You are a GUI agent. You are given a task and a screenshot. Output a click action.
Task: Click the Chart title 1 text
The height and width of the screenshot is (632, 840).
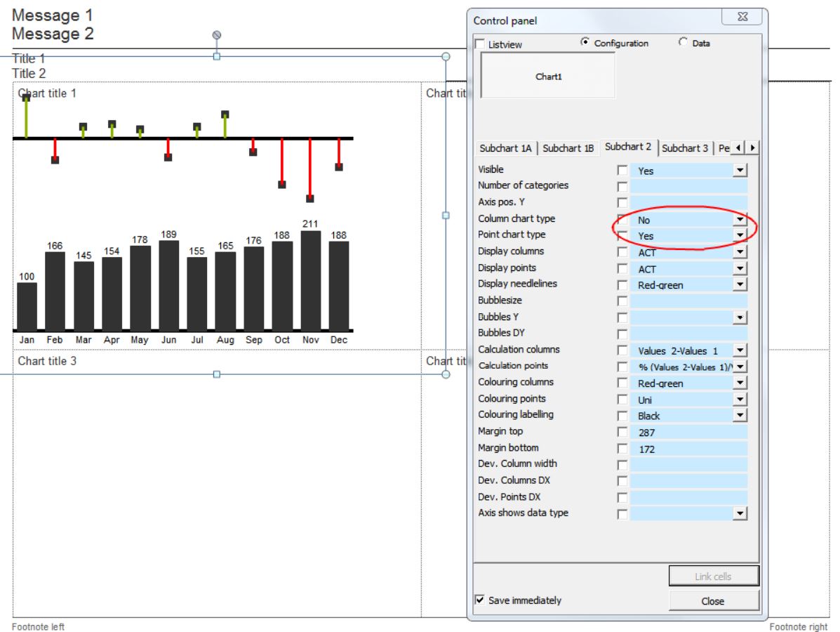coord(47,93)
